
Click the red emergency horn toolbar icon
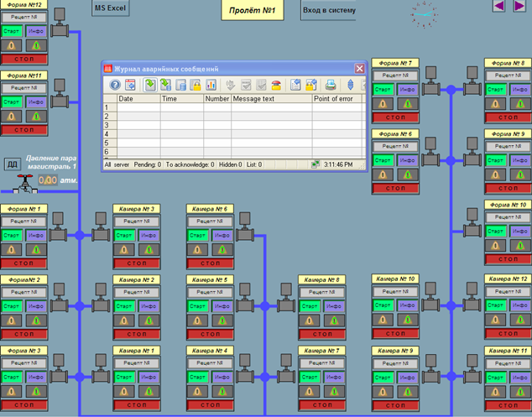pyautogui.click(x=276, y=85)
